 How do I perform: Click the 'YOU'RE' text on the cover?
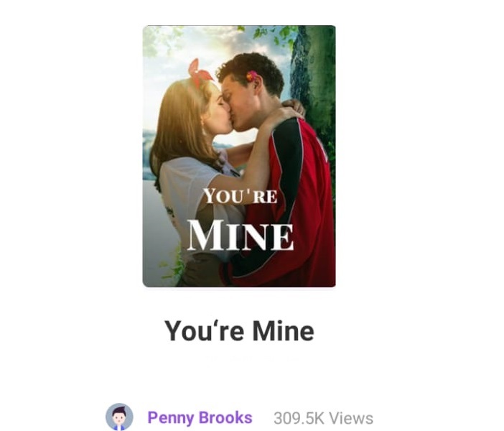coord(240,195)
